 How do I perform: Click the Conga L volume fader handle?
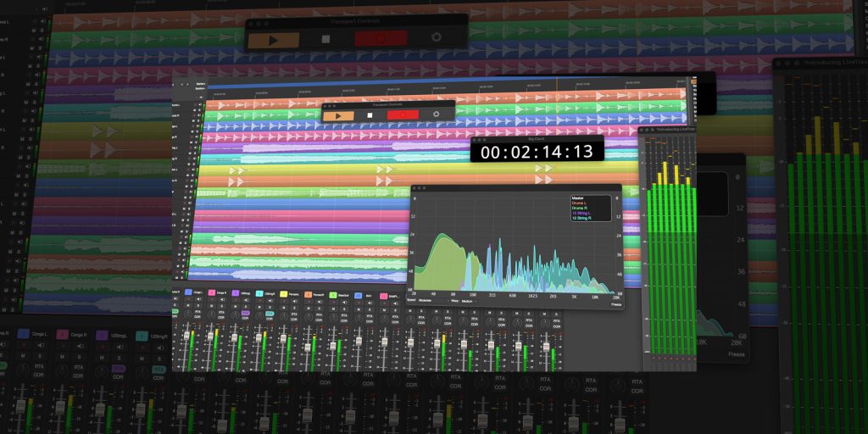186,336
